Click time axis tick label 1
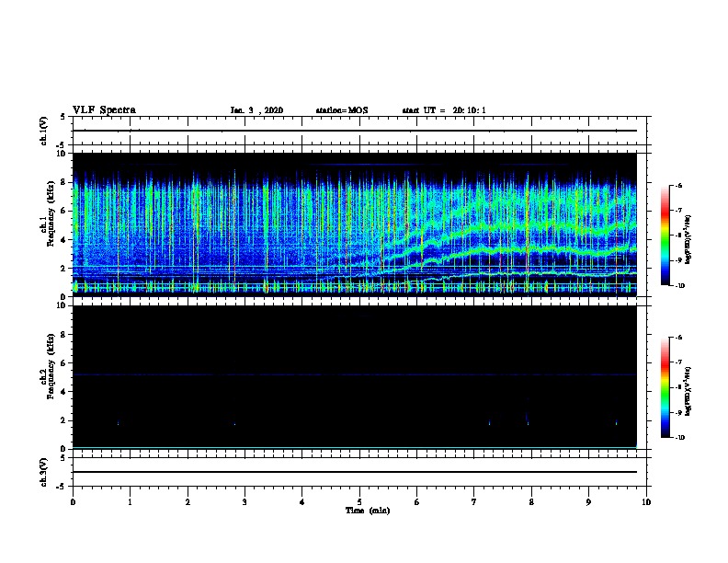Image resolution: width=728 pixels, height=563 pixels. [130, 502]
